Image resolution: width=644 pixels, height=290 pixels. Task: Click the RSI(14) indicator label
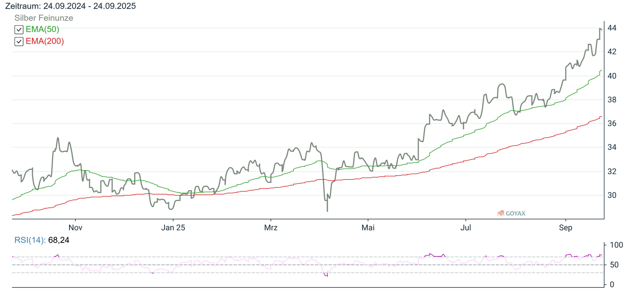click(x=30, y=240)
